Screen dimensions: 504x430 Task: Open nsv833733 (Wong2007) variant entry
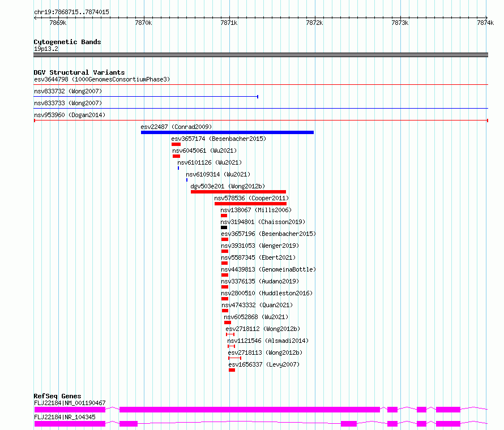pos(68,103)
